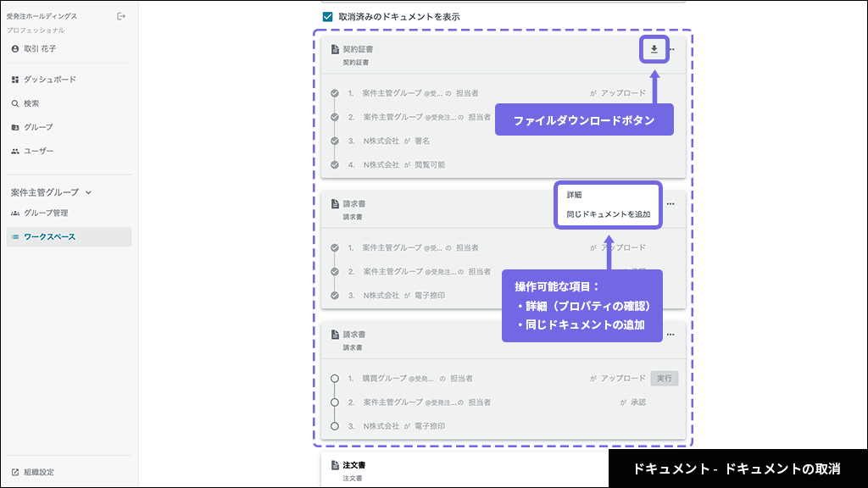This screenshot has width=868, height=488.
Task: Select the text N株式会社 が 署名
Action: (x=397, y=141)
